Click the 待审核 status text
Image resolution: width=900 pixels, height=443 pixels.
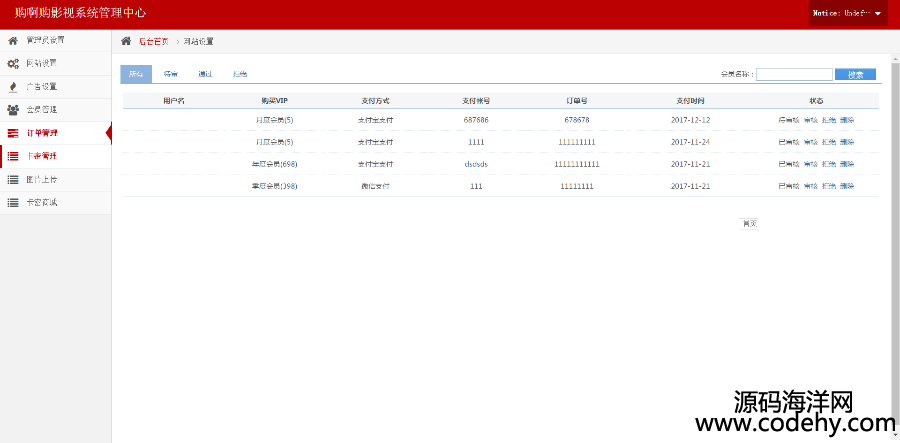coord(789,121)
